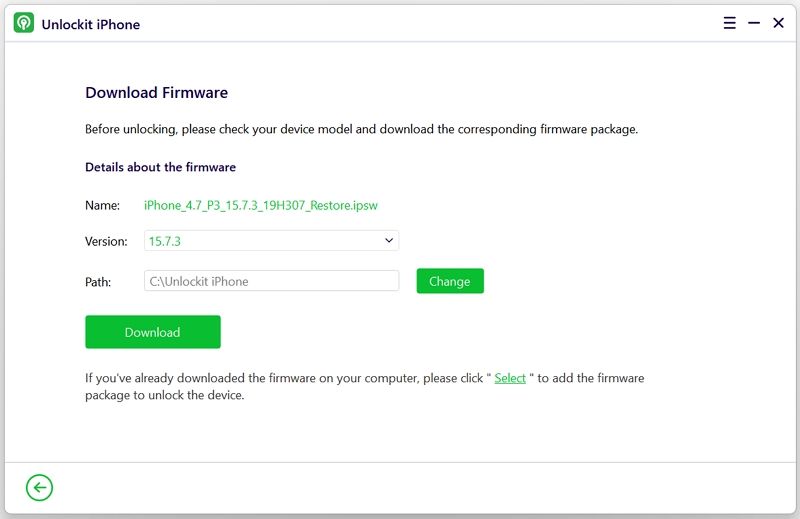Click the Unlockit iPhone title text
Image resolution: width=800 pixels, height=519 pixels.
pyautogui.click(x=91, y=24)
